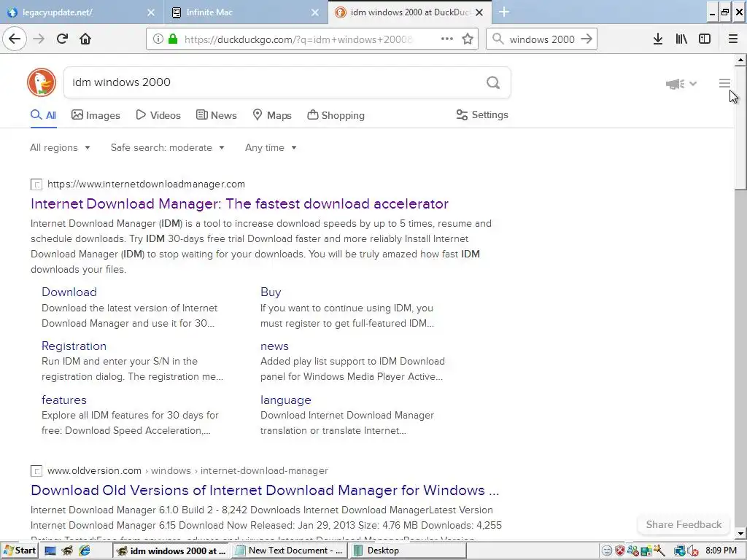The image size is (747, 560).
Task: Open the language sitelink
Action: click(x=285, y=400)
